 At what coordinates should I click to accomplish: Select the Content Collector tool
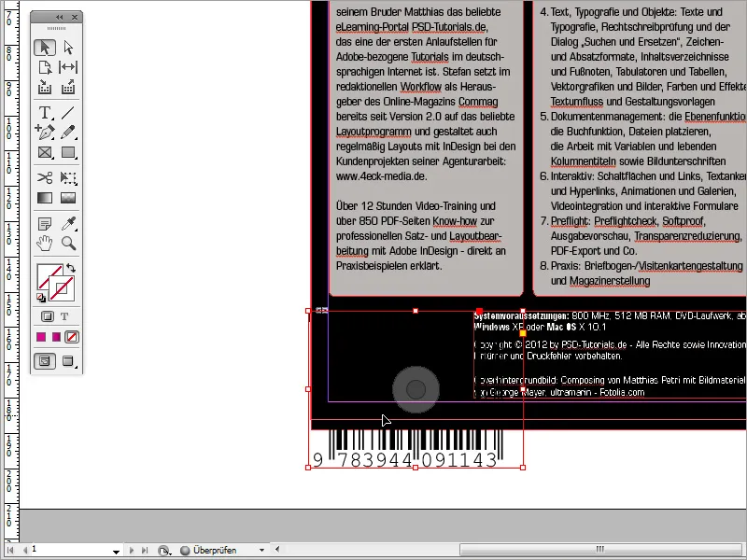point(45,88)
